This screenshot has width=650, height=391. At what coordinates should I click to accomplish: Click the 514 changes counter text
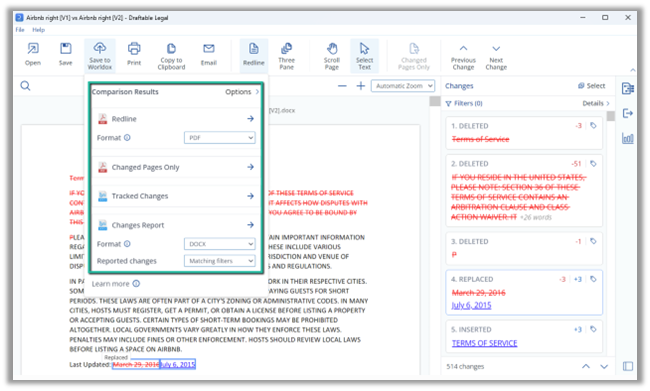point(465,367)
